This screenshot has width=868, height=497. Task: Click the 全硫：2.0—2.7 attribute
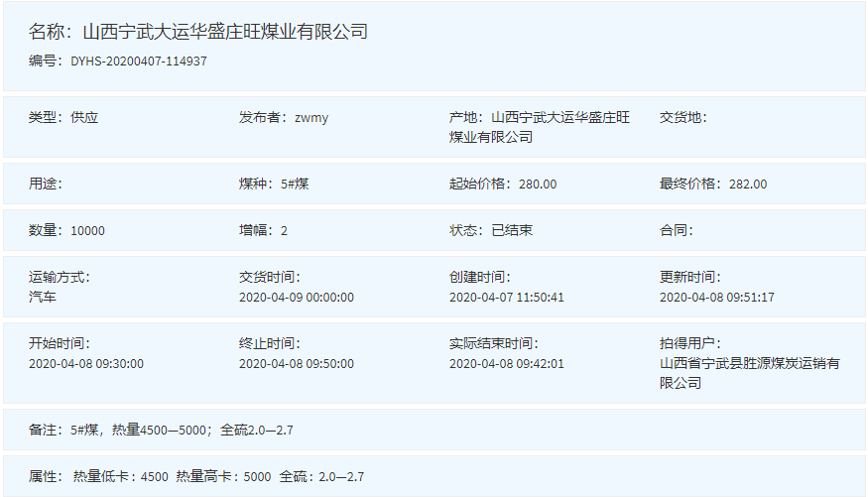(x=321, y=476)
